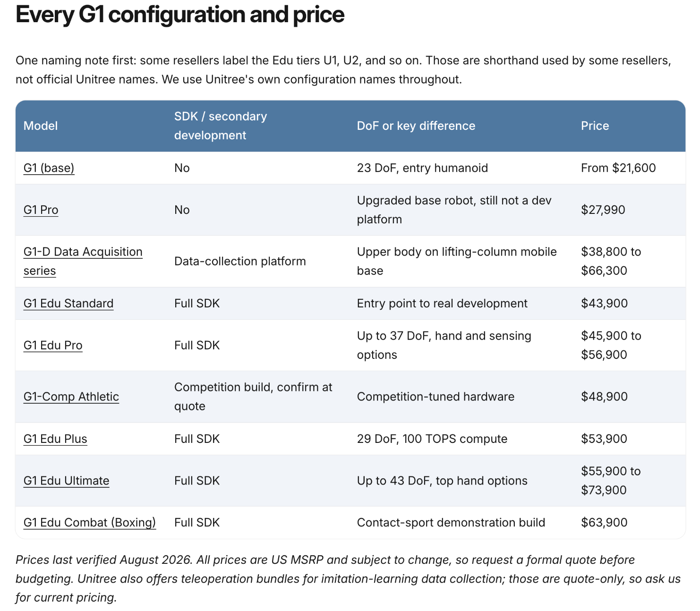700x611 pixels.
Task: Open the G1-Comp Athletic link
Action: point(71,397)
